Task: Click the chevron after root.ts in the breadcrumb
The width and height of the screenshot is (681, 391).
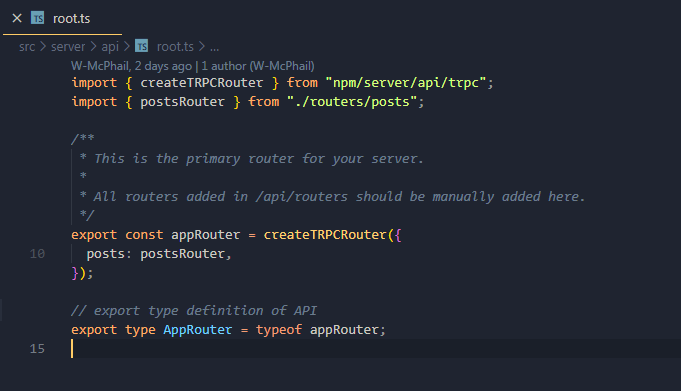Action: tap(202, 46)
